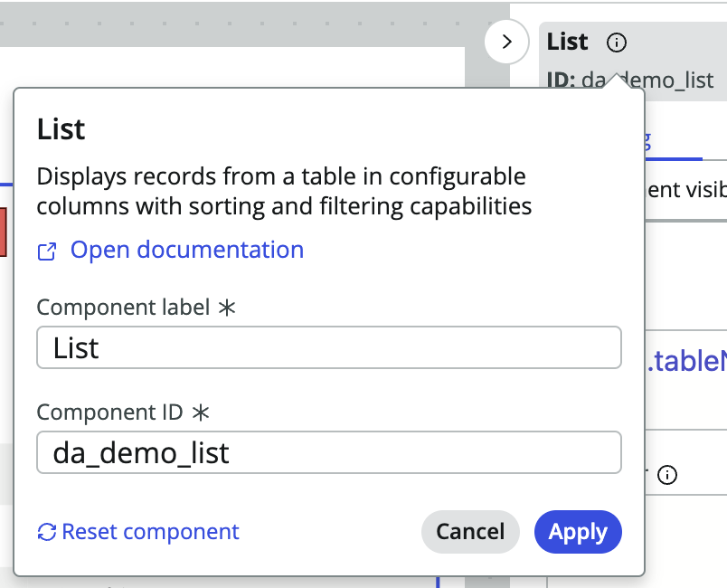This screenshot has width=727, height=588.
Task: Focus the Component label input field
Action: click(328, 347)
